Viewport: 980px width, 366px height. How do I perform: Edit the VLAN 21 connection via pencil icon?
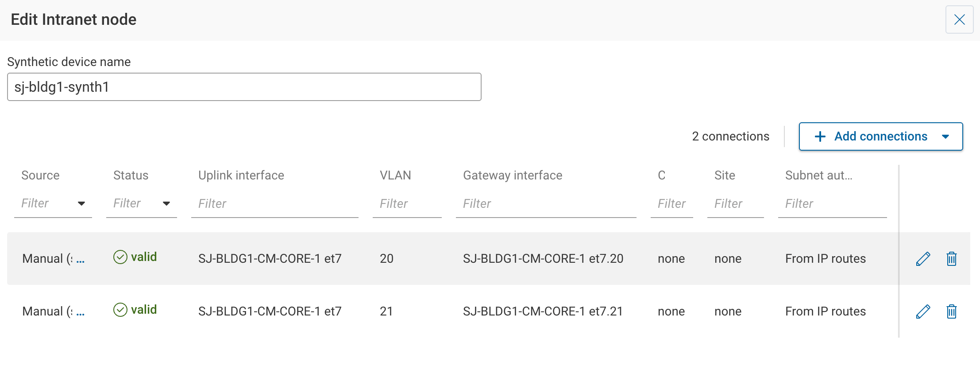click(922, 311)
